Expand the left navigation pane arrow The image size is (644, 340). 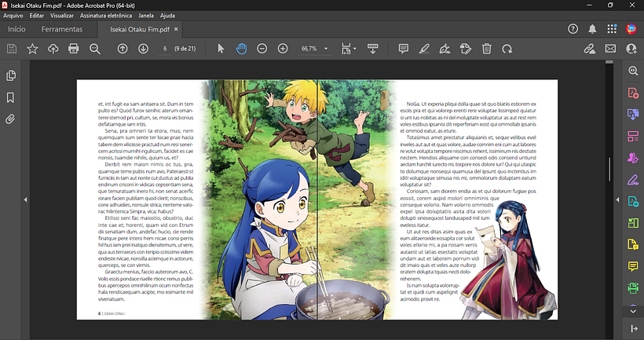(x=25, y=200)
